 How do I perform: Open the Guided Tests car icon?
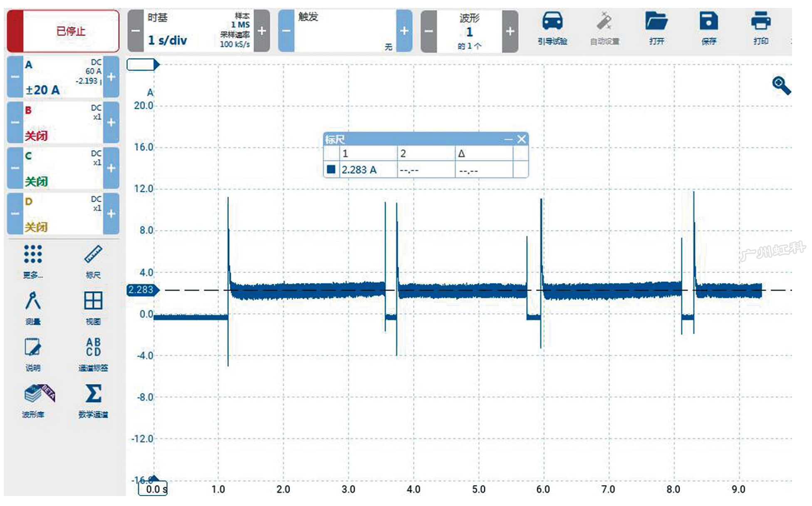(x=552, y=22)
